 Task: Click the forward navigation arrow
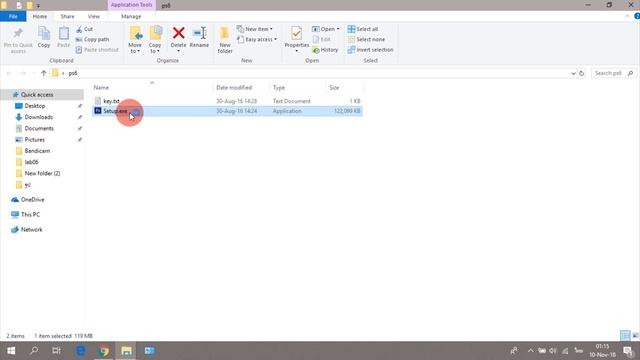click(x=23, y=73)
